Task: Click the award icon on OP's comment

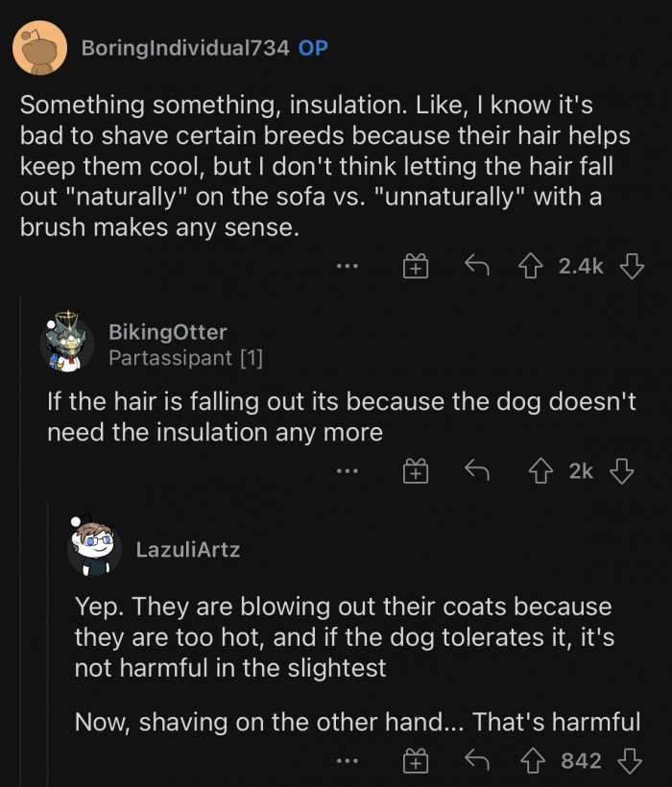Action: tap(414, 266)
